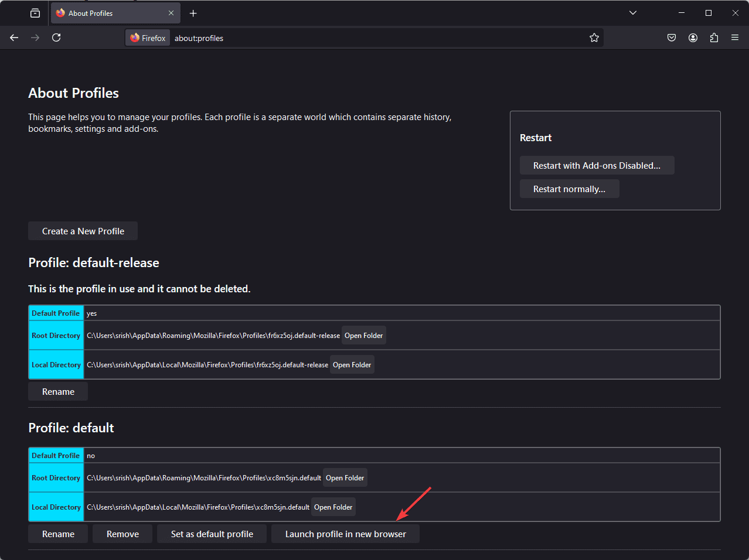Remove the default profile
The image size is (749, 560).
(122, 534)
